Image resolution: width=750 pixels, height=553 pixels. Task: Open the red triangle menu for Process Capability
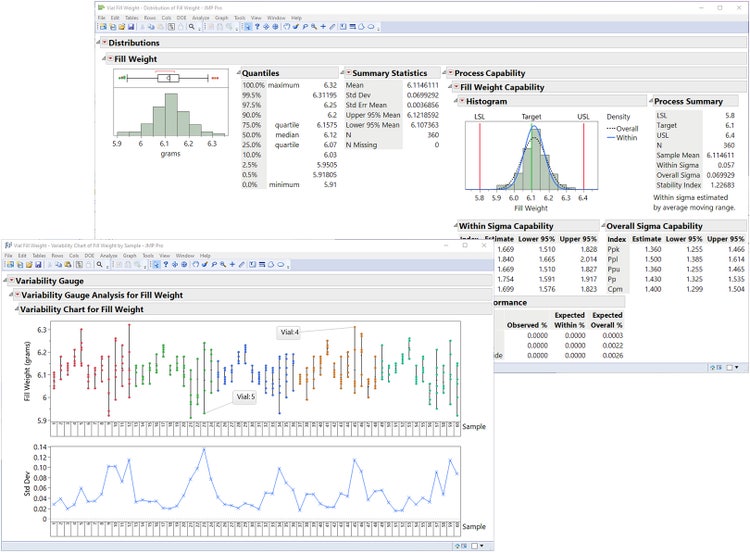[x=449, y=73]
